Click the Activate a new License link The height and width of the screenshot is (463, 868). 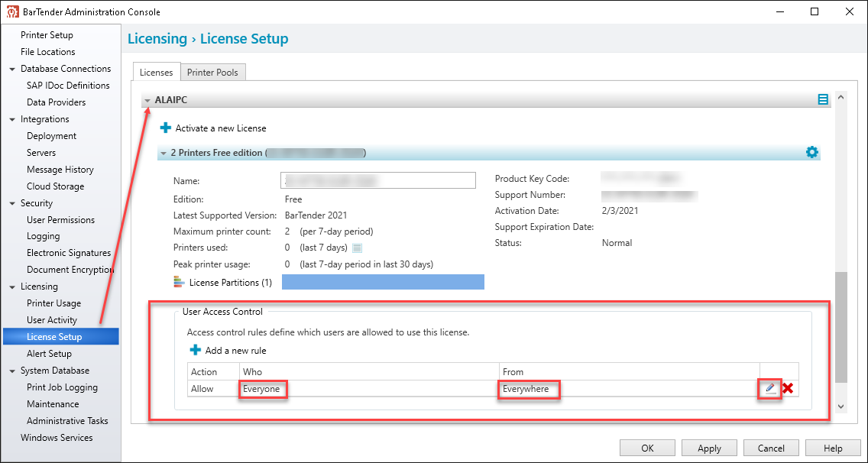click(x=221, y=128)
